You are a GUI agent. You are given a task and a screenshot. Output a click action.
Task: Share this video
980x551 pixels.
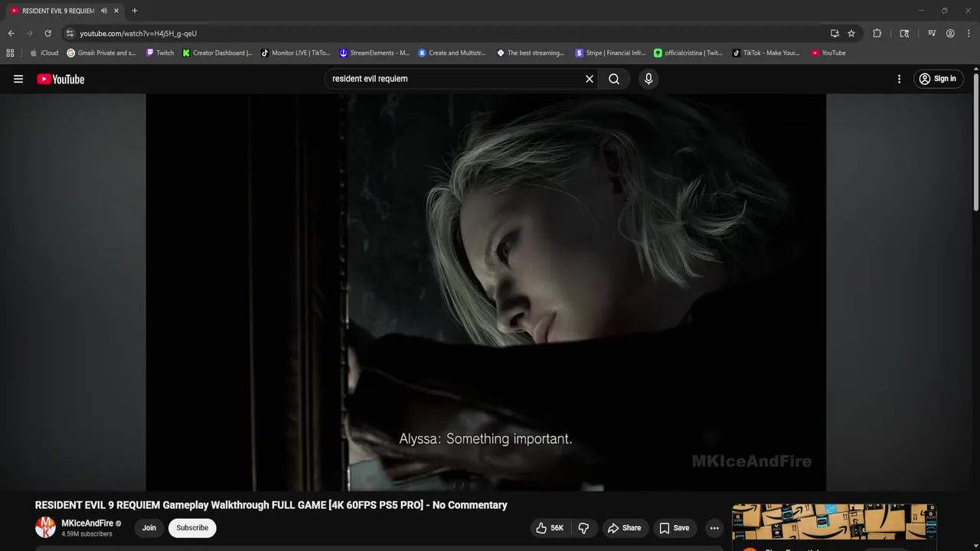[624, 528]
